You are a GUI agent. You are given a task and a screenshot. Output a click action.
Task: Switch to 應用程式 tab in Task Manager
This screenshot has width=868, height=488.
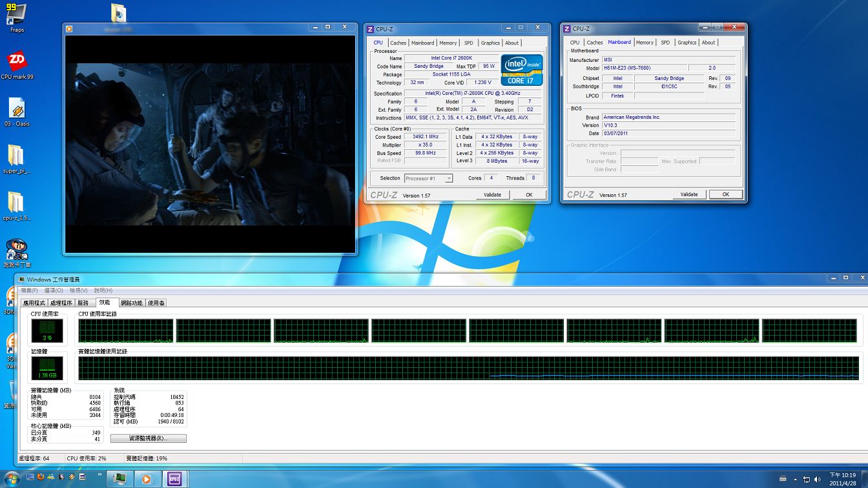point(34,303)
